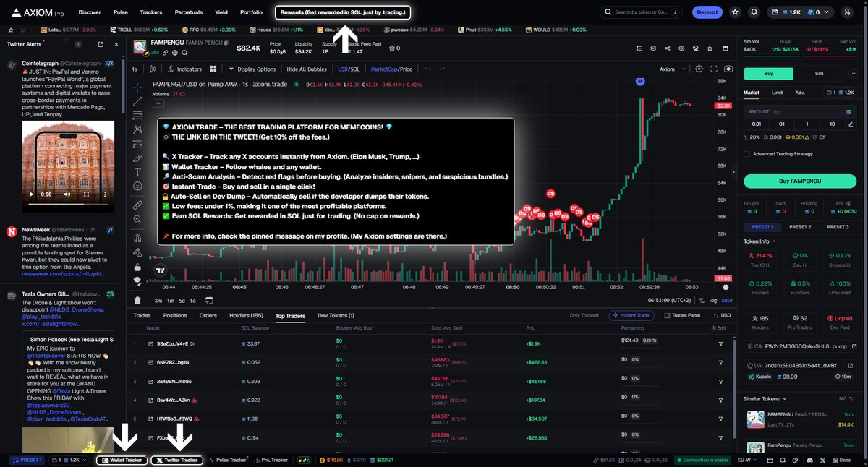Image resolution: width=868 pixels, height=467 pixels.
Task: Select the emoji sticker tool
Action: tap(137, 186)
